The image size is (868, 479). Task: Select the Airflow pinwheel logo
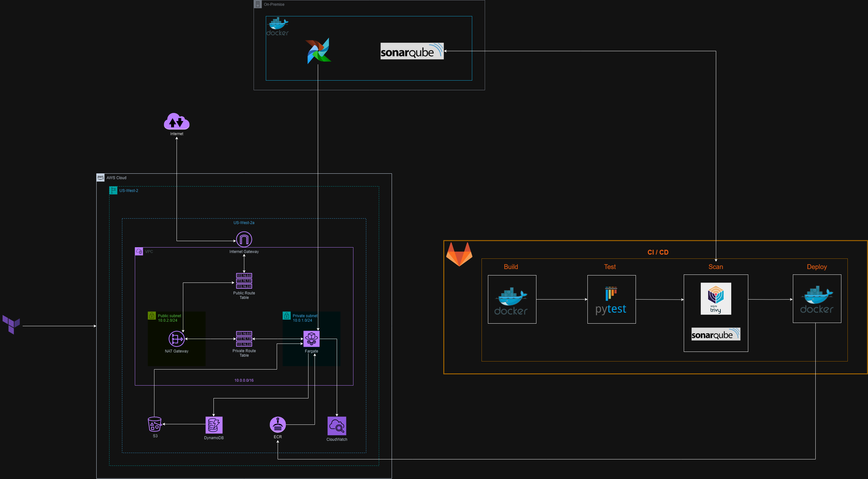point(318,51)
